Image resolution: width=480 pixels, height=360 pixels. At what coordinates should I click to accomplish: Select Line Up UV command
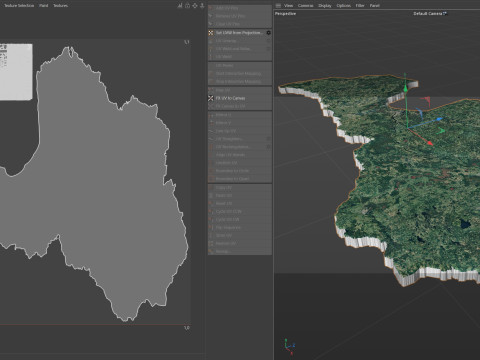pos(240,131)
